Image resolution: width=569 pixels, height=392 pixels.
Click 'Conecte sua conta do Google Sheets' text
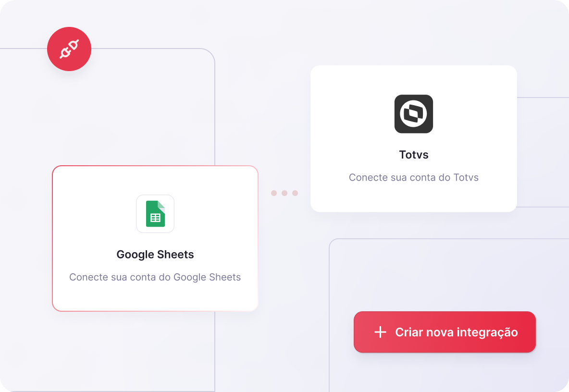pyautogui.click(x=155, y=277)
